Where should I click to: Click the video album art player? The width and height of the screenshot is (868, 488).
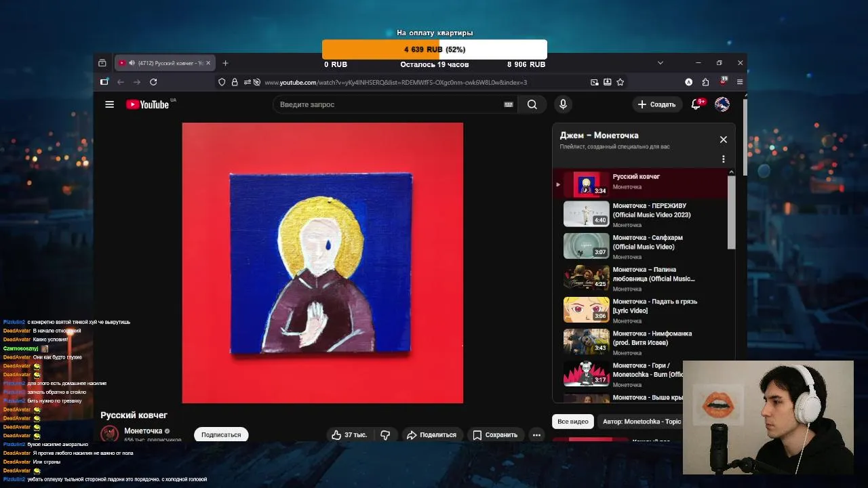[323, 263]
